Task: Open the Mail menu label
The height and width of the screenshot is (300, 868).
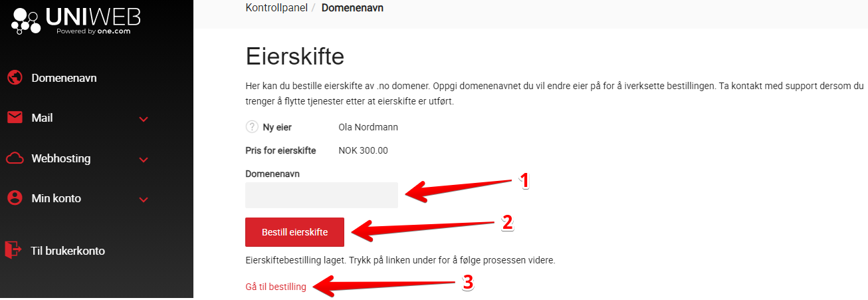Action: tap(42, 118)
